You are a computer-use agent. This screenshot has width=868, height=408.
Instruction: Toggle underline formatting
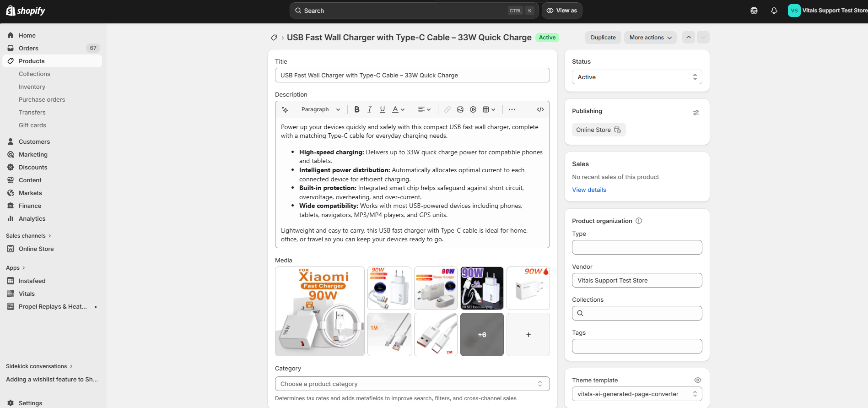383,109
